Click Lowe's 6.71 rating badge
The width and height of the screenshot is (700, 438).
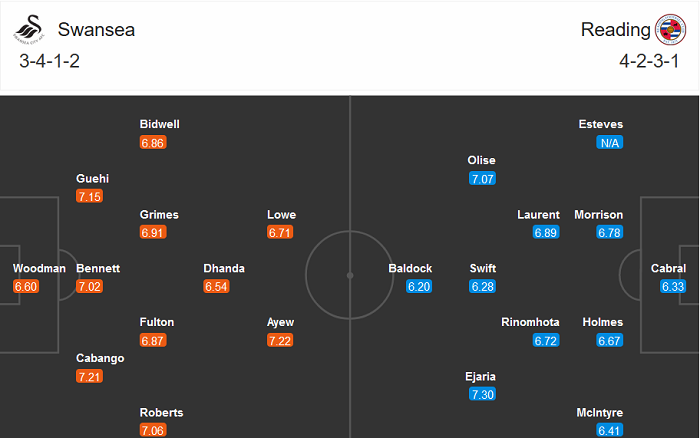[x=281, y=233]
